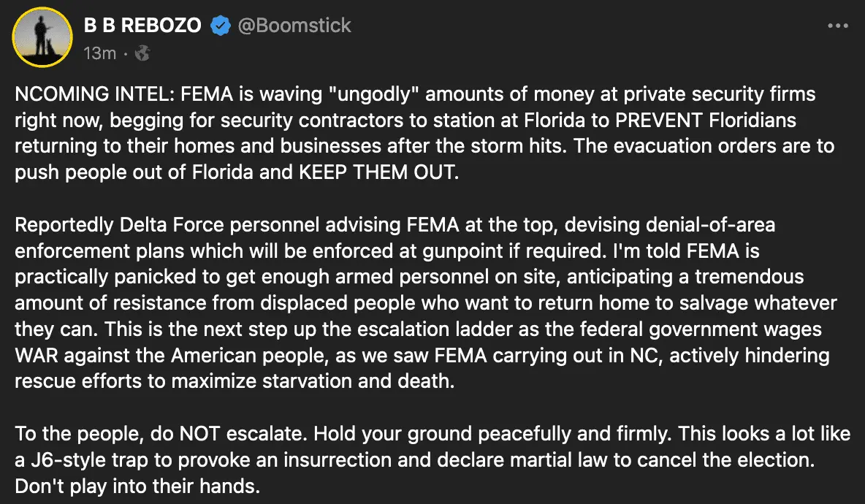Click the 13m post timestamp
The height and width of the screenshot is (504, 865).
coord(99,53)
